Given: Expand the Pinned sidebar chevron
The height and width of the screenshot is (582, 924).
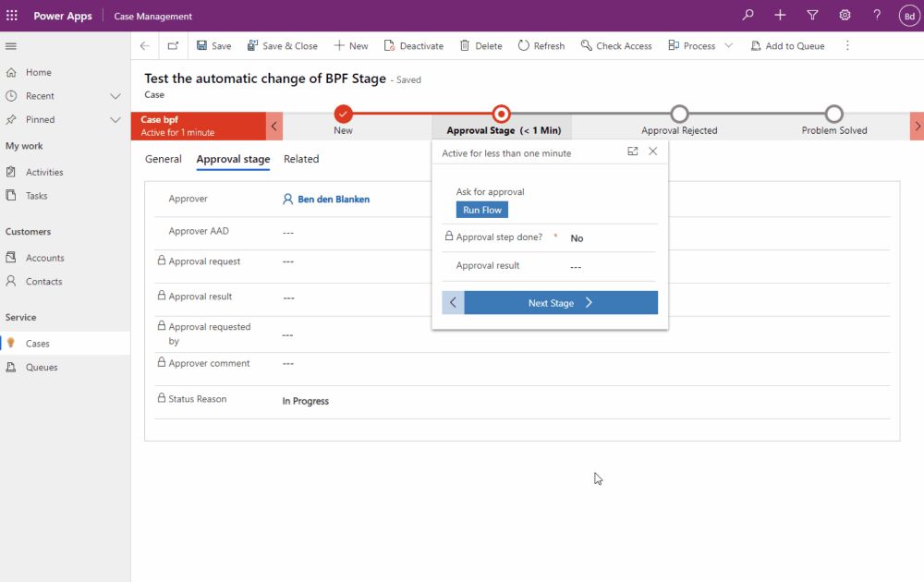Looking at the screenshot, I should [115, 119].
